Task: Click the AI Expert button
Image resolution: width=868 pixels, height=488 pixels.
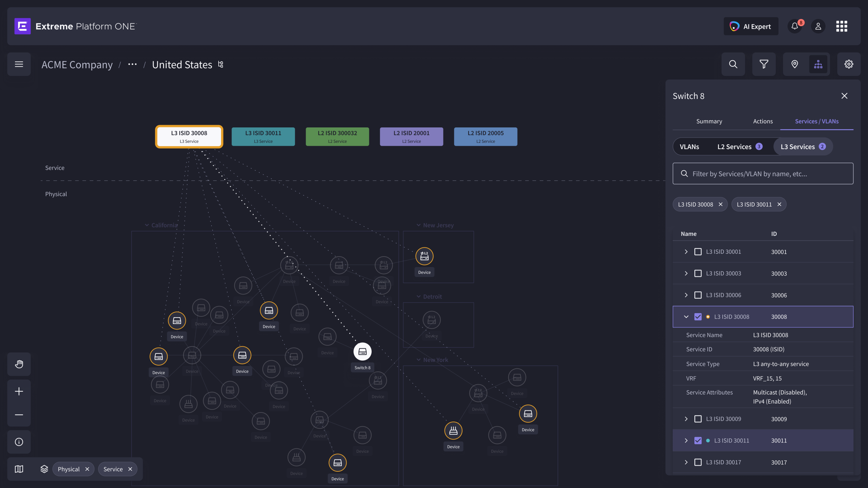Action: [751, 26]
